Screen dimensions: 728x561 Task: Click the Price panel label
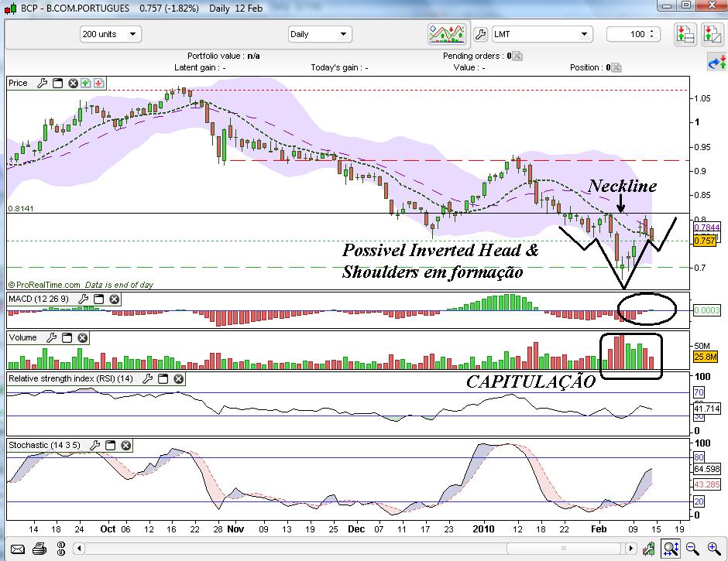tap(18, 83)
